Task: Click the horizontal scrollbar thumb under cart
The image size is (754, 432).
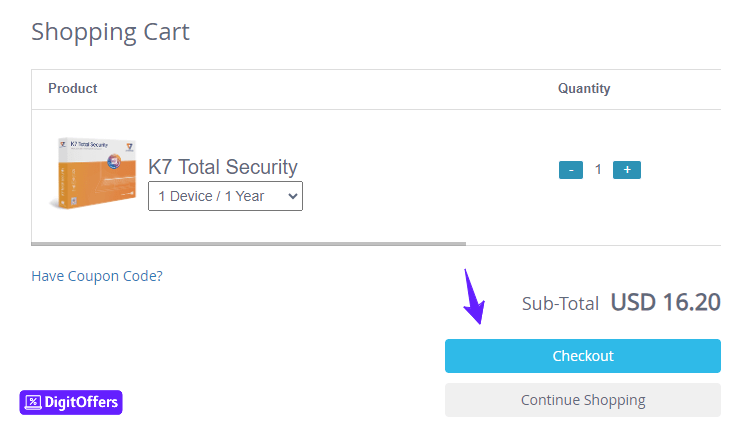Action: click(x=249, y=244)
